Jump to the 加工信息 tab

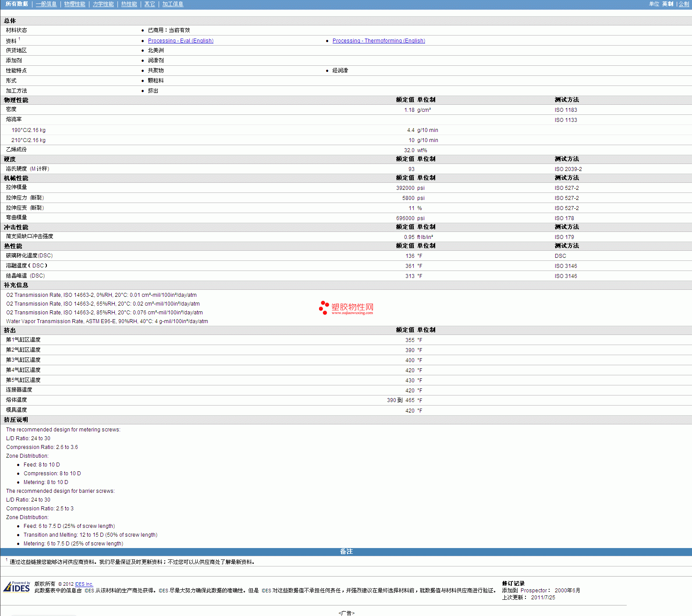[x=173, y=4]
